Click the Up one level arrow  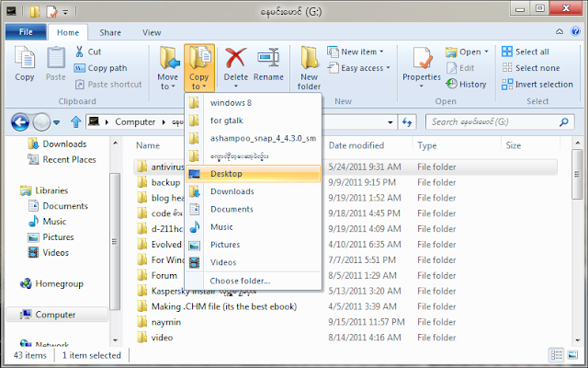click(x=75, y=121)
